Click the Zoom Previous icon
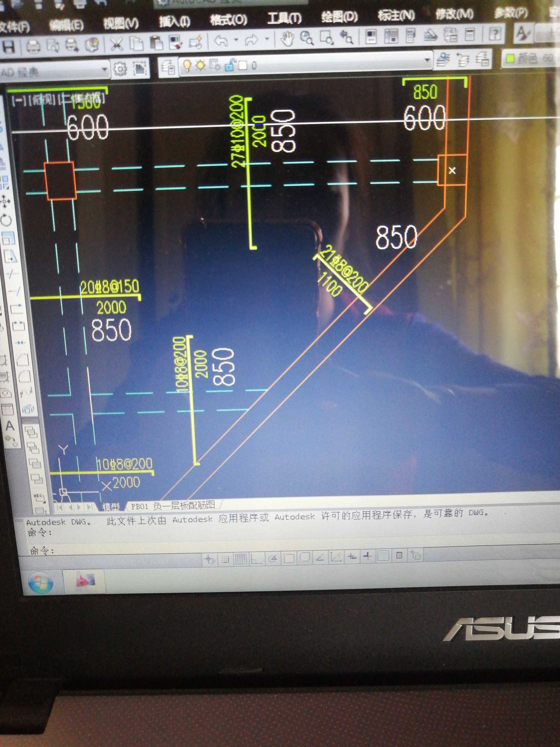This screenshot has width=560, height=747. pyautogui.click(x=347, y=38)
